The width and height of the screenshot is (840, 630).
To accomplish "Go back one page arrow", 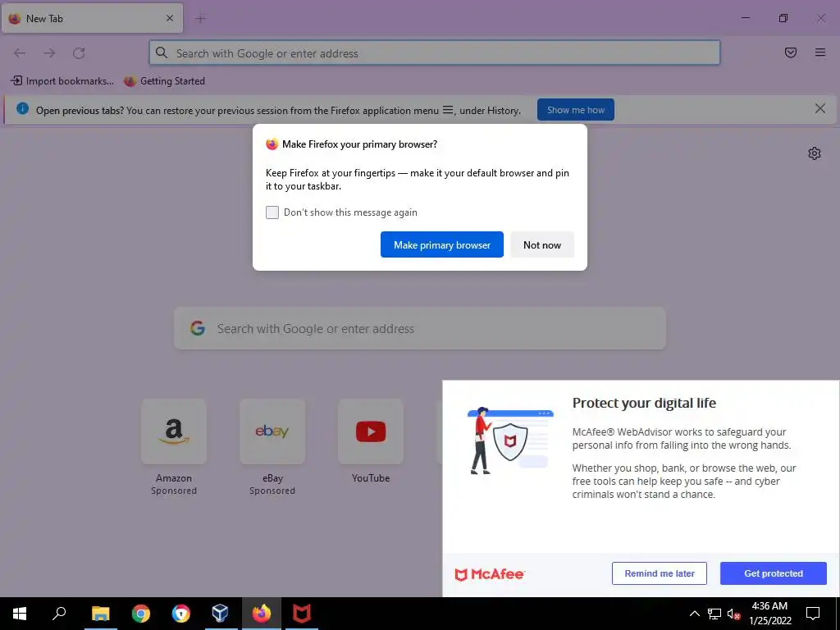I will pyautogui.click(x=20, y=53).
